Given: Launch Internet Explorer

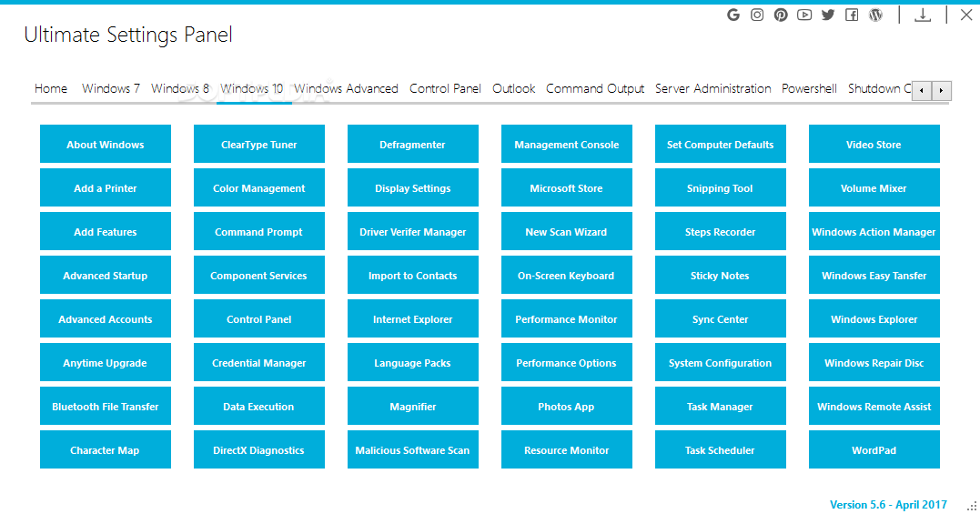Looking at the screenshot, I should 413,319.
